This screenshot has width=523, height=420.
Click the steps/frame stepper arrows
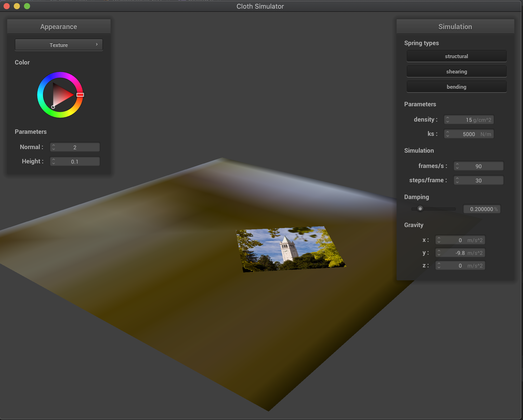click(457, 180)
